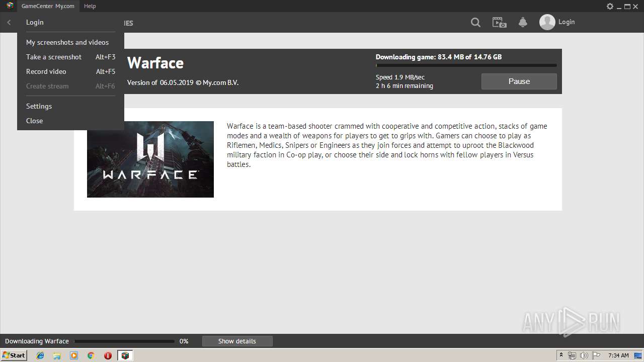Click the Warface game thumbnail
The width and height of the screenshot is (644, 362).
[x=150, y=159]
